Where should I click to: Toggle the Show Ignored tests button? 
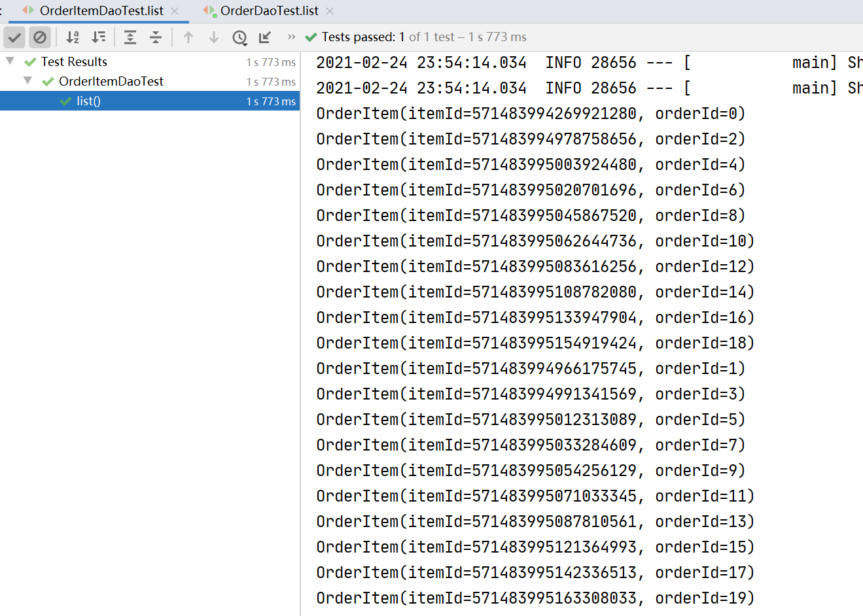click(40, 37)
